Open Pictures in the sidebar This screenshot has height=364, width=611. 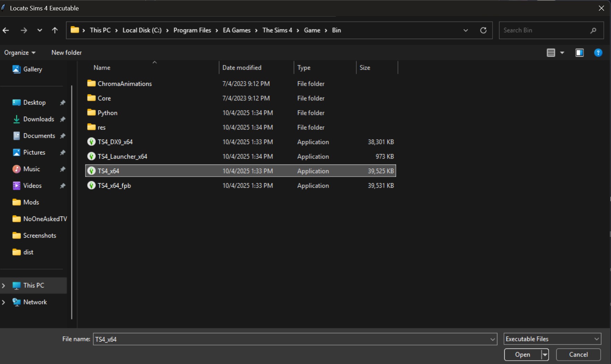pyautogui.click(x=34, y=152)
